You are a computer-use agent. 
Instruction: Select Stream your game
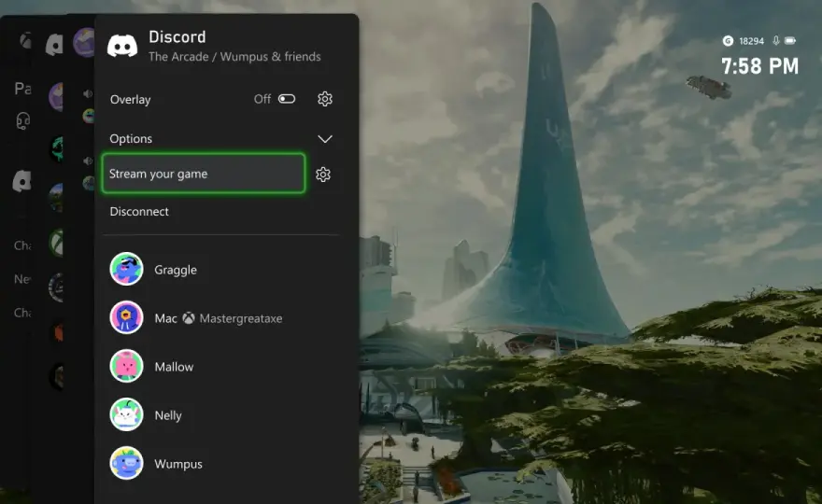[x=204, y=174]
